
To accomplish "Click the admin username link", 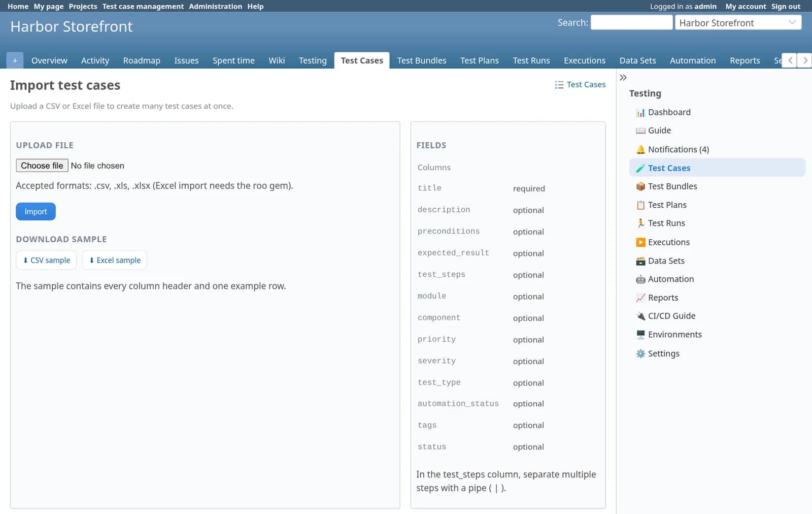I will 705,6.
